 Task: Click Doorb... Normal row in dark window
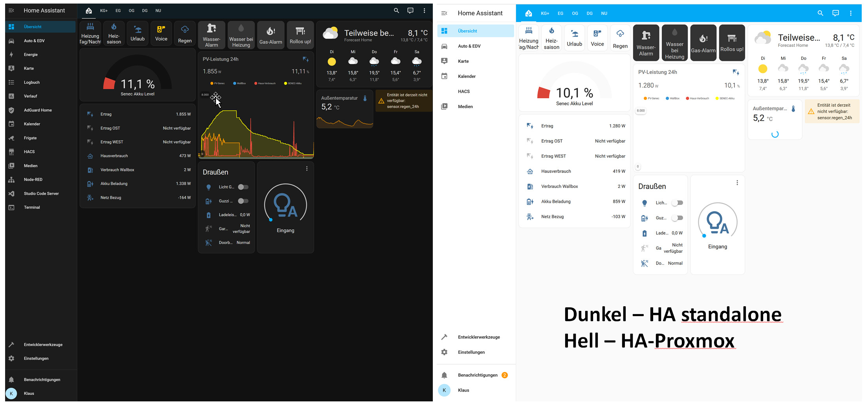pyautogui.click(x=227, y=243)
